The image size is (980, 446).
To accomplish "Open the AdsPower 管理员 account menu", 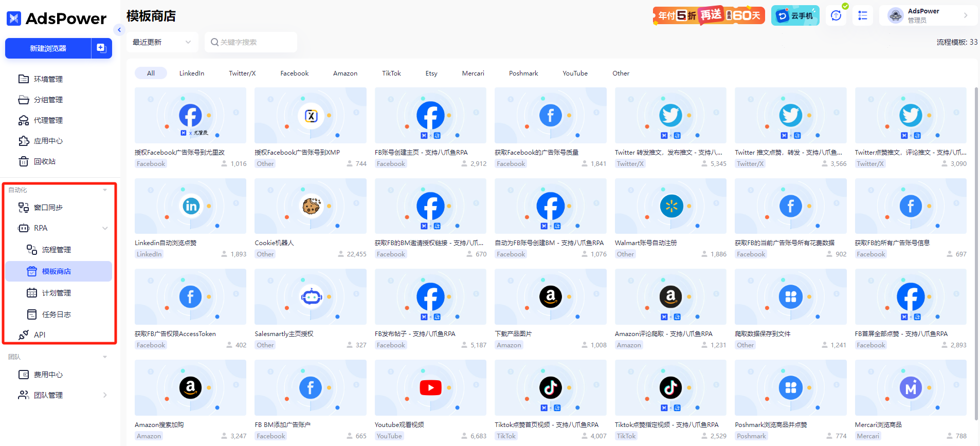I will (930, 15).
